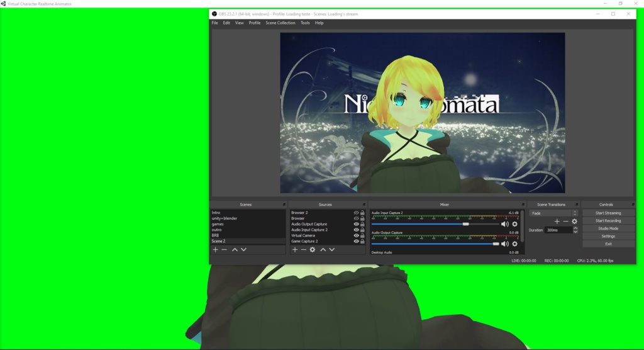Open the Fade transition dropdown

(x=553, y=213)
